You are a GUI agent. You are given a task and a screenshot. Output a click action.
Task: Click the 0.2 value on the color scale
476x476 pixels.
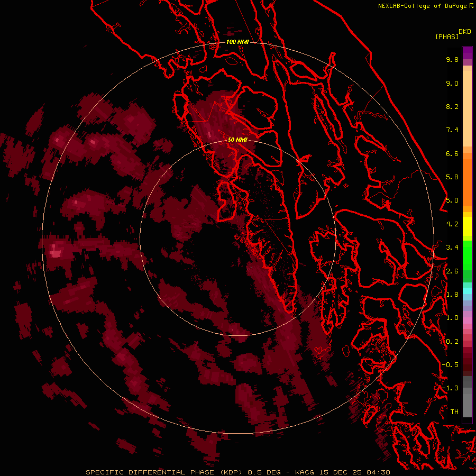pos(452,342)
